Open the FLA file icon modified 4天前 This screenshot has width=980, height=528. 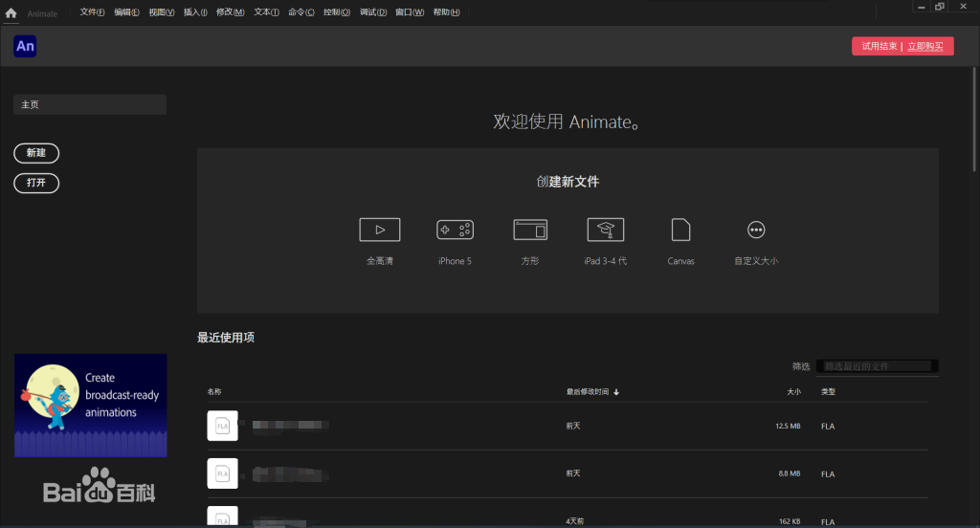point(222,517)
